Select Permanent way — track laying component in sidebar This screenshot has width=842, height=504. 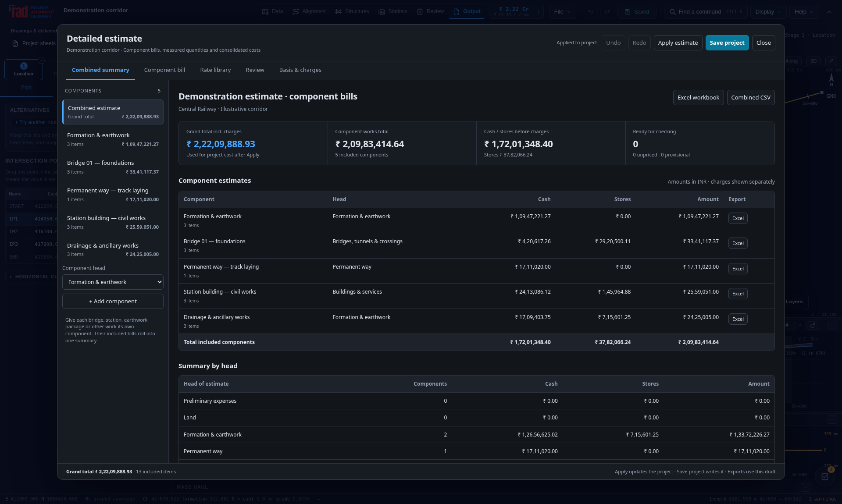coord(113,195)
